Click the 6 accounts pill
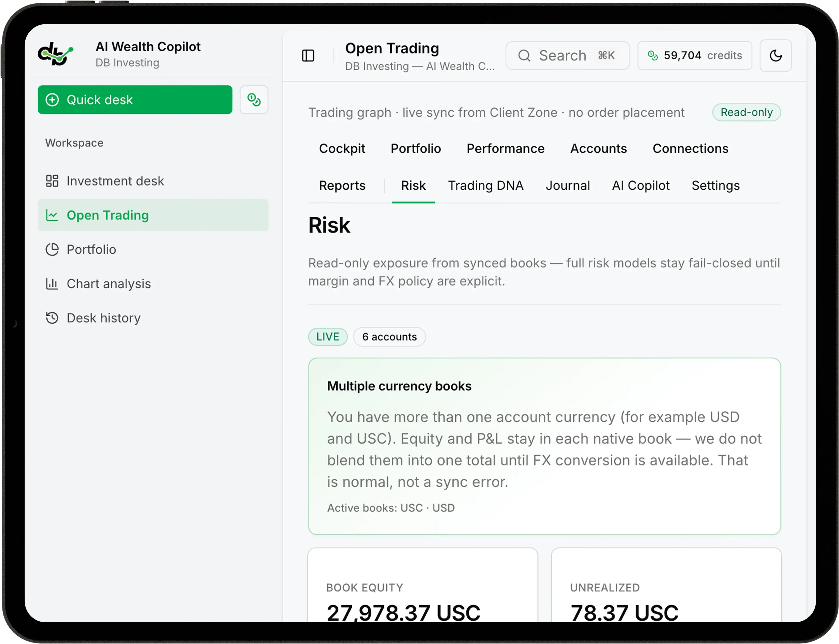839x644 pixels. [389, 337]
